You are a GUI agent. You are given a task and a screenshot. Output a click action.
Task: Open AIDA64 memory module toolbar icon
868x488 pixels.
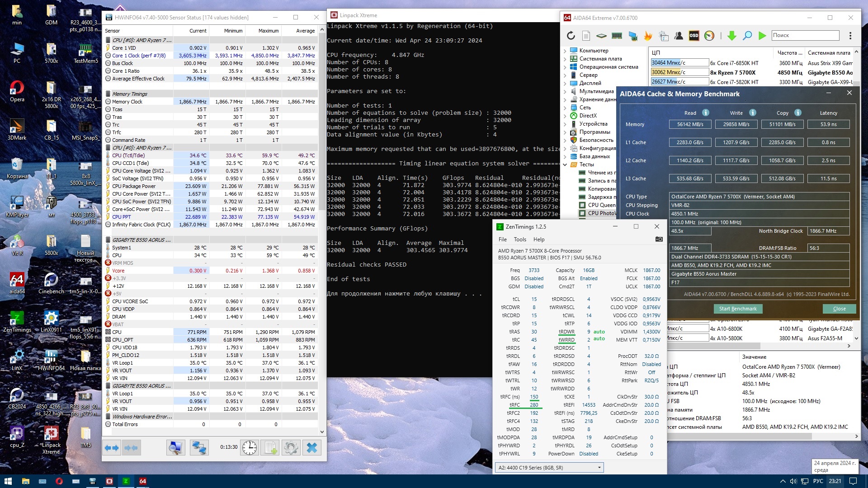click(x=617, y=36)
